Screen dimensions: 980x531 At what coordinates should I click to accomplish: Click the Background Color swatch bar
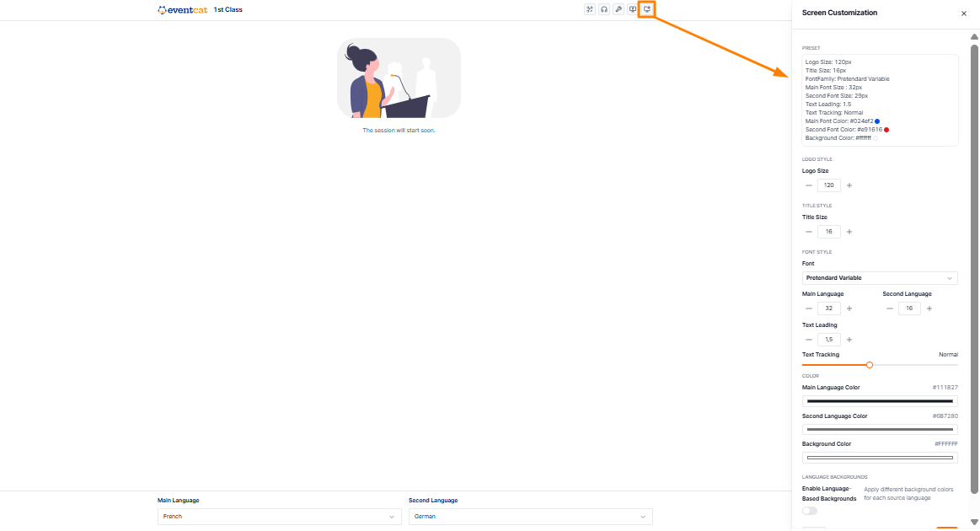[x=880, y=458]
